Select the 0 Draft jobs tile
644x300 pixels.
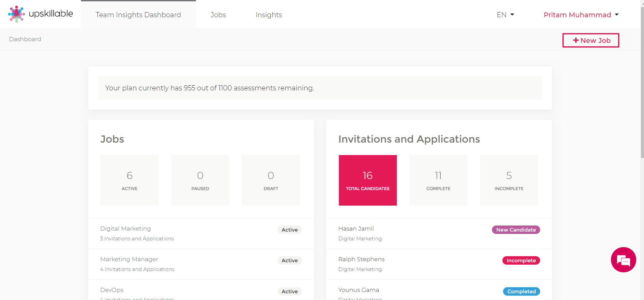(x=271, y=180)
